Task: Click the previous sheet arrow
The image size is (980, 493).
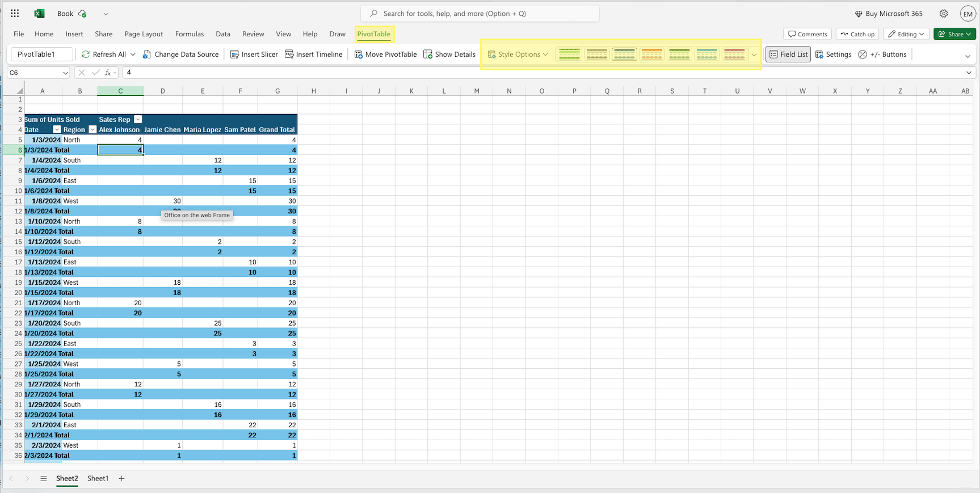Action: [11, 478]
